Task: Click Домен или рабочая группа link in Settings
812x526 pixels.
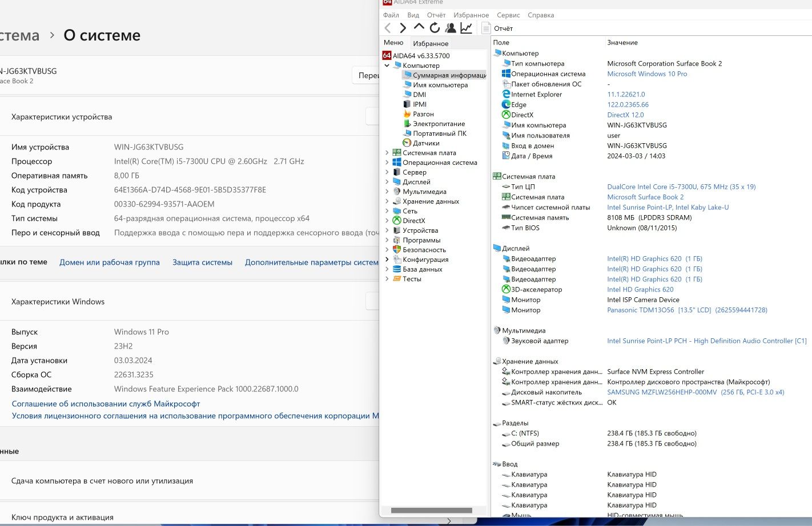Action: pos(110,262)
